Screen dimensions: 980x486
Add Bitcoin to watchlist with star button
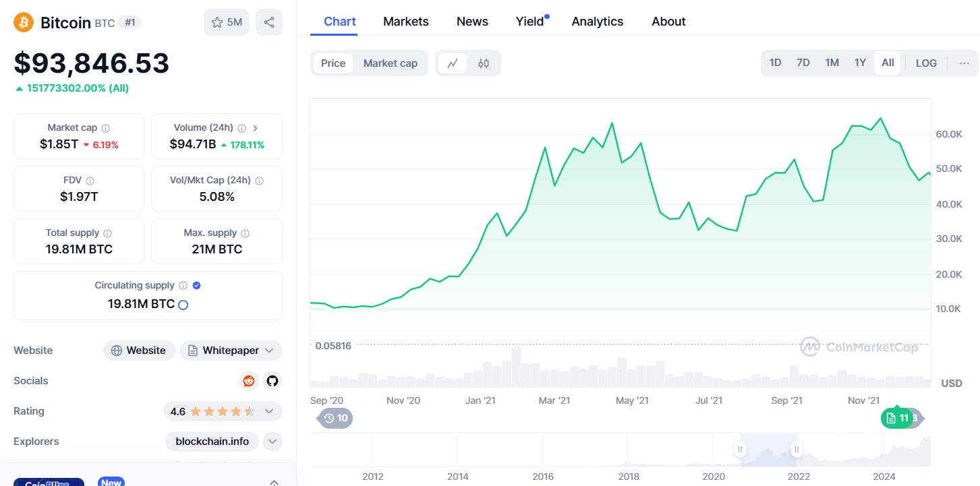[x=226, y=22]
